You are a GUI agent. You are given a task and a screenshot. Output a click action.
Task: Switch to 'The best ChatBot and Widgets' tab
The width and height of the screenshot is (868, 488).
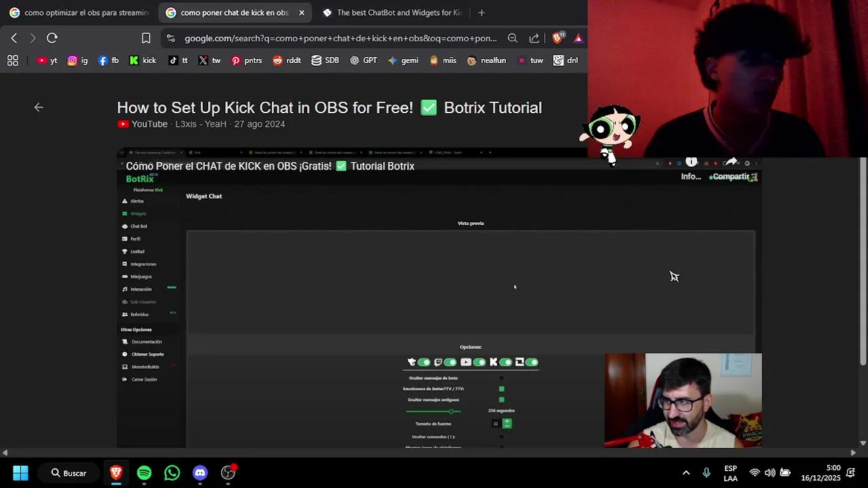click(393, 12)
